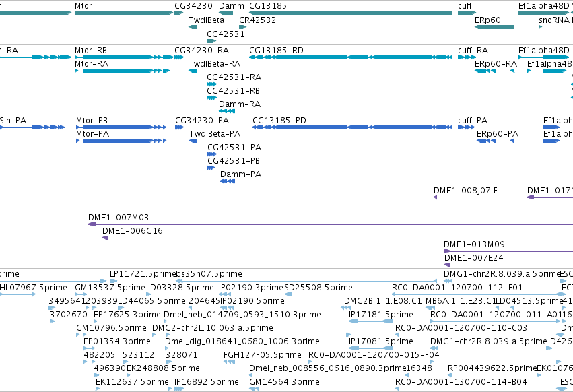Select the SD25508.5prime EST label
The width and height of the screenshot is (573, 392).
pyautogui.click(x=318, y=288)
